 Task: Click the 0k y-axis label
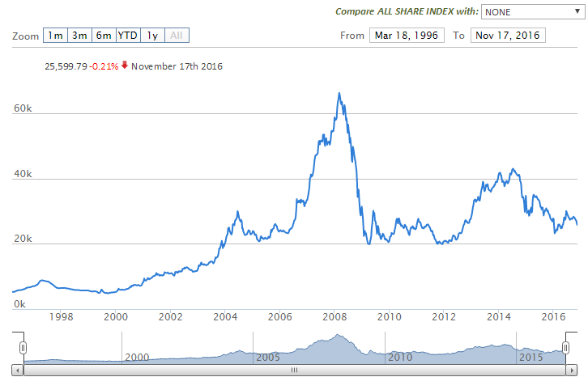19,304
